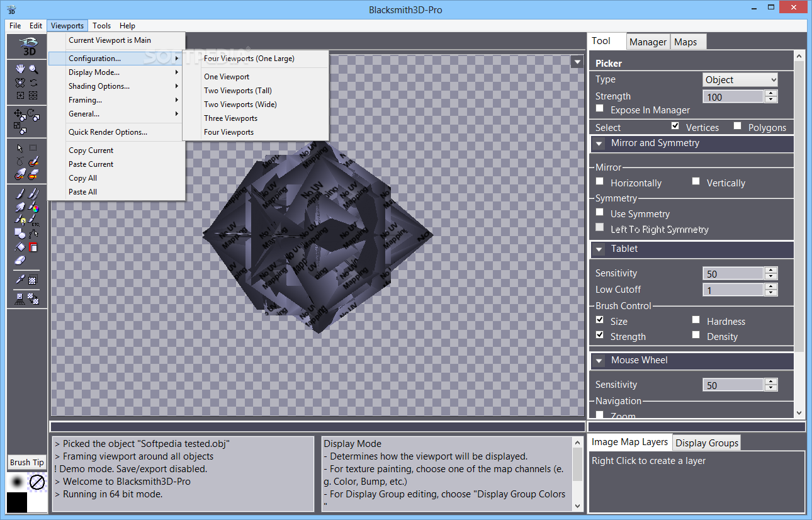The width and height of the screenshot is (812, 520).
Task: Select the eraser tool
Action: pos(19,259)
